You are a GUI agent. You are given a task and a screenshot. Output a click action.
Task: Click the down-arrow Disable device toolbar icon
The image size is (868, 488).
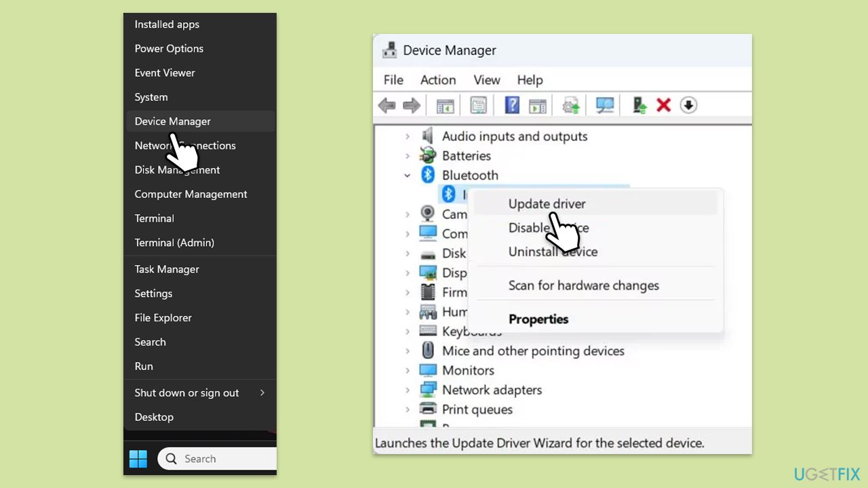click(688, 105)
